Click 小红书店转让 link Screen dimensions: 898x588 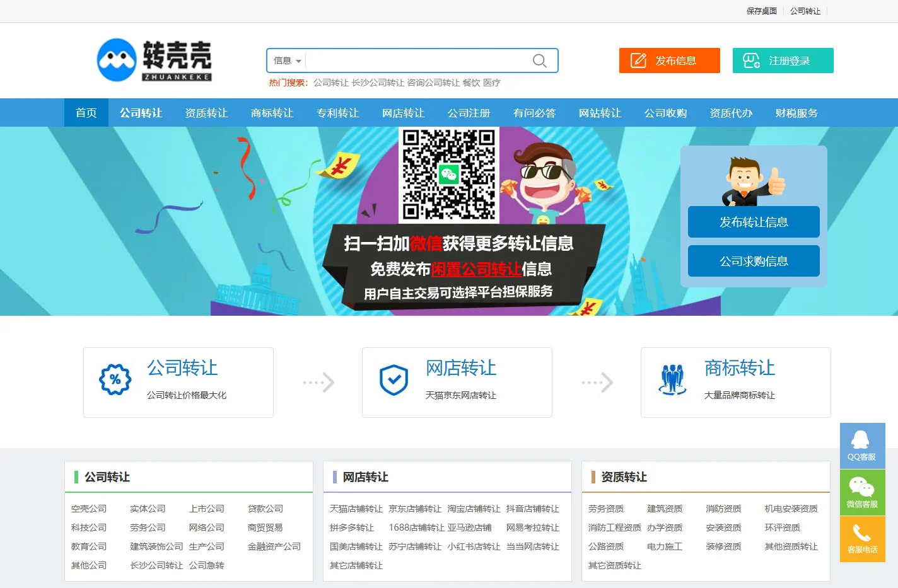pyautogui.click(x=474, y=546)
